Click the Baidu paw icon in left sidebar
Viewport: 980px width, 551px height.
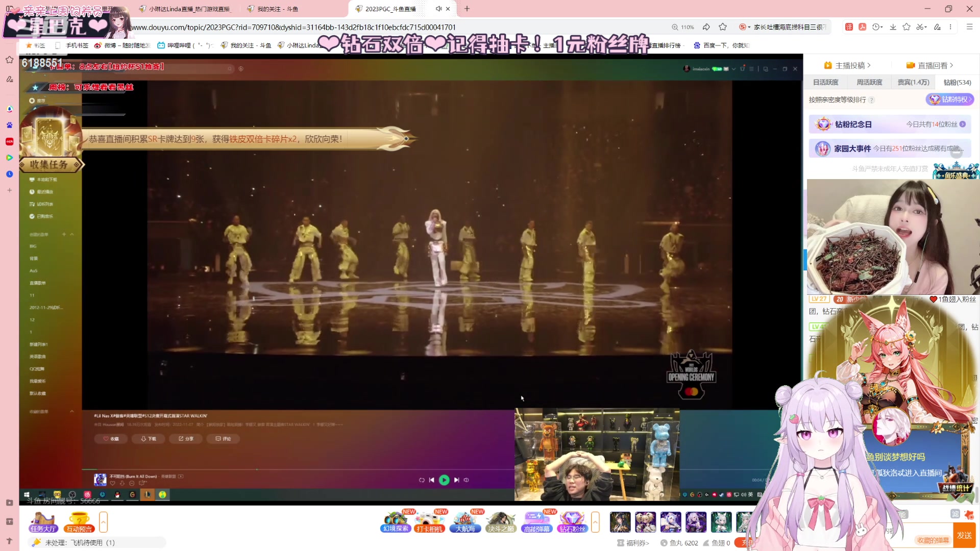coord(9,125)
